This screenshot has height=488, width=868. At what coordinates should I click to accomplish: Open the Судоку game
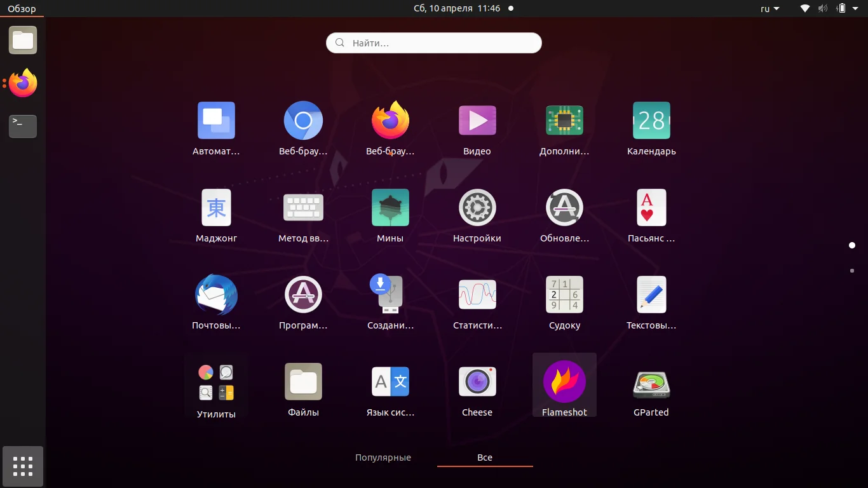(564, 294)
